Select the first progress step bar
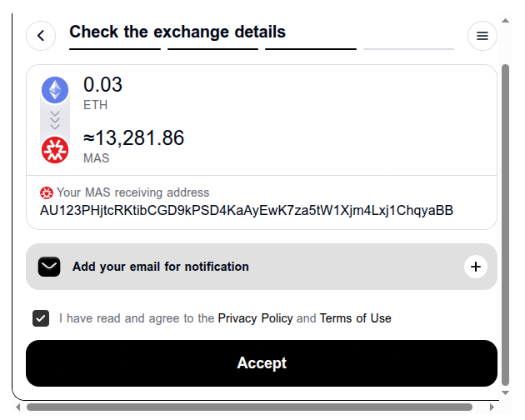Image resolution: width=525 pixels, height=420 pixels. tap(115, 49)
